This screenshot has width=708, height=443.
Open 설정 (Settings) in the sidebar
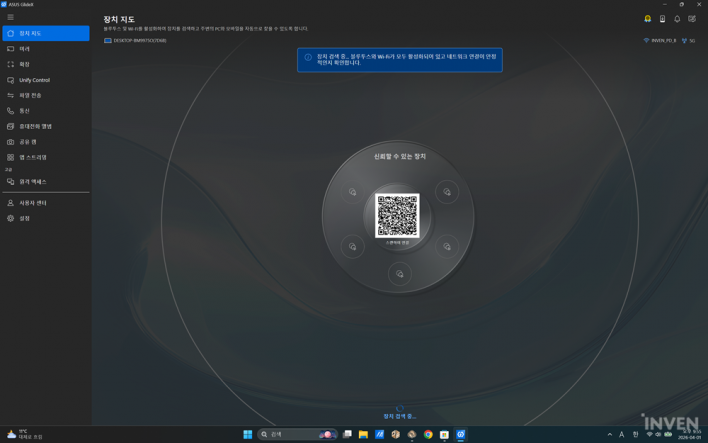click(x=25, y=218)
